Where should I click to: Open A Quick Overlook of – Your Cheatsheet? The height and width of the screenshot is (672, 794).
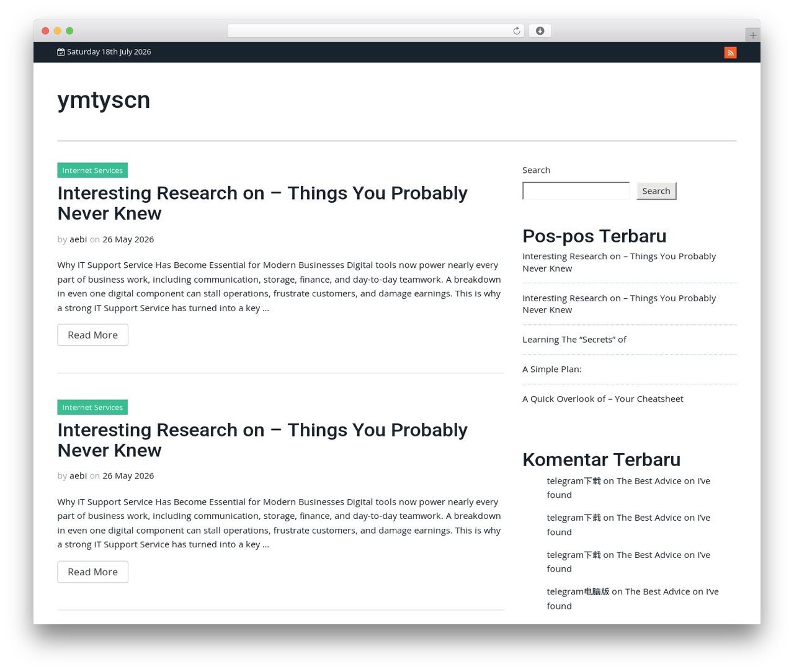point(603,399)
